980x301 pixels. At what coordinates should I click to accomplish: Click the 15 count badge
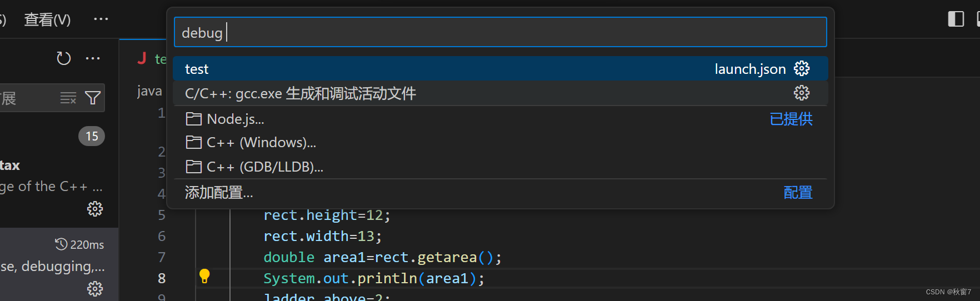tap(92, 136)
